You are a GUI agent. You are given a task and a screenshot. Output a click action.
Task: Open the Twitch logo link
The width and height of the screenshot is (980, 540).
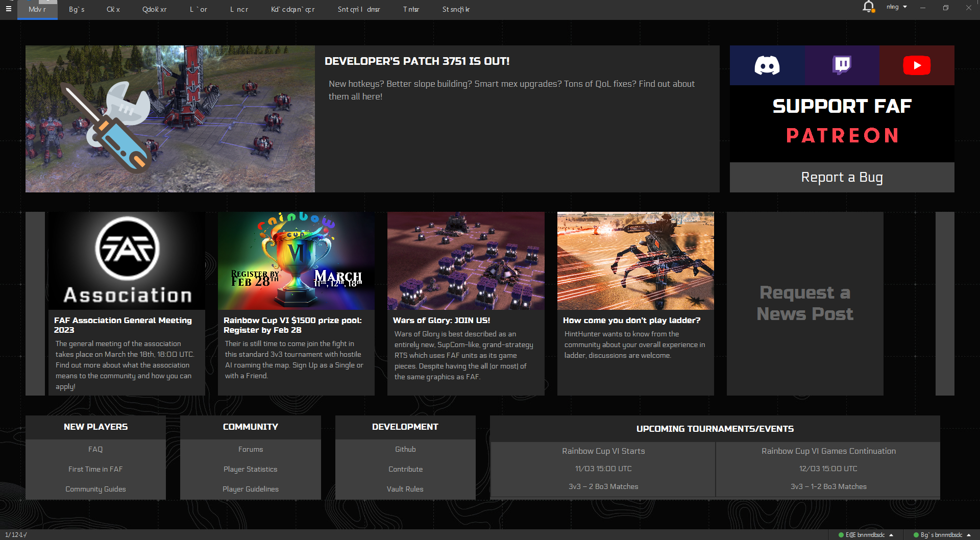coord(842,65)
